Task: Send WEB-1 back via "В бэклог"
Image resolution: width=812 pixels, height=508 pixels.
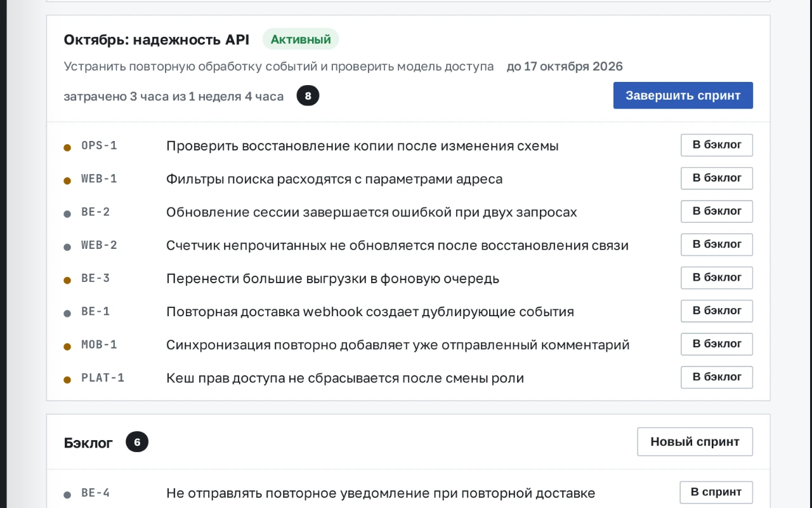Action: coord(717,178)
